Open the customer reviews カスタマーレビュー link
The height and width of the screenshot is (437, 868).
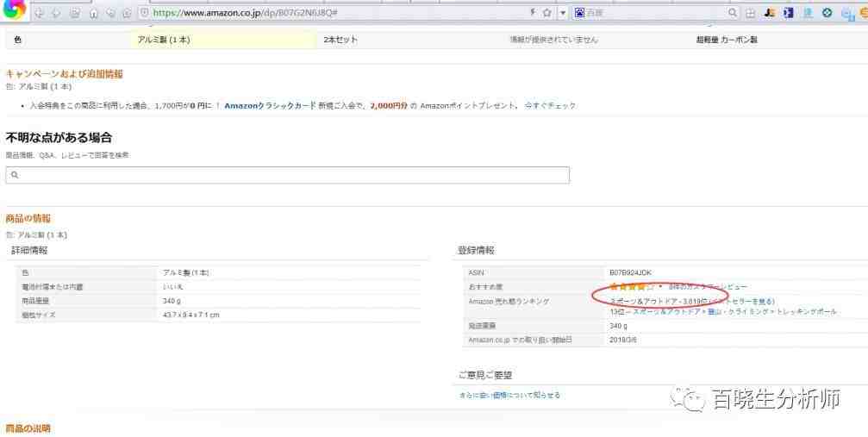point(708,287)
